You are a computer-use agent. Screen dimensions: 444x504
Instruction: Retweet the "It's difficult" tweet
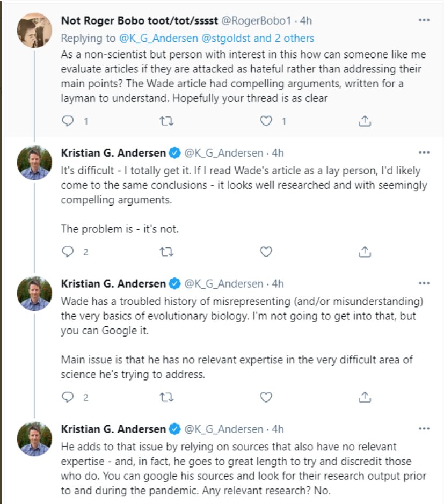[166, 252]
